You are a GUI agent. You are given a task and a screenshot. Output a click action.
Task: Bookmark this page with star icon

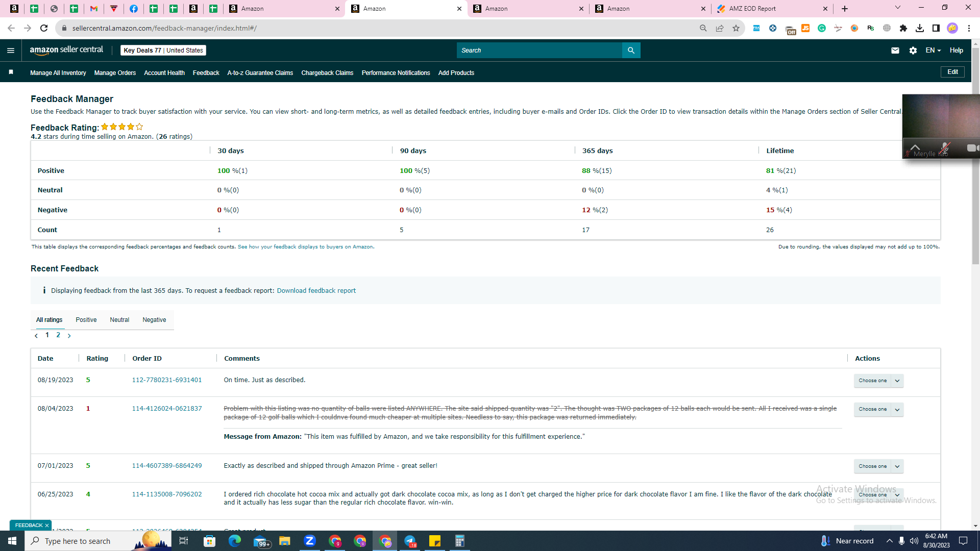pyautogui.click(x=736, y=28)
